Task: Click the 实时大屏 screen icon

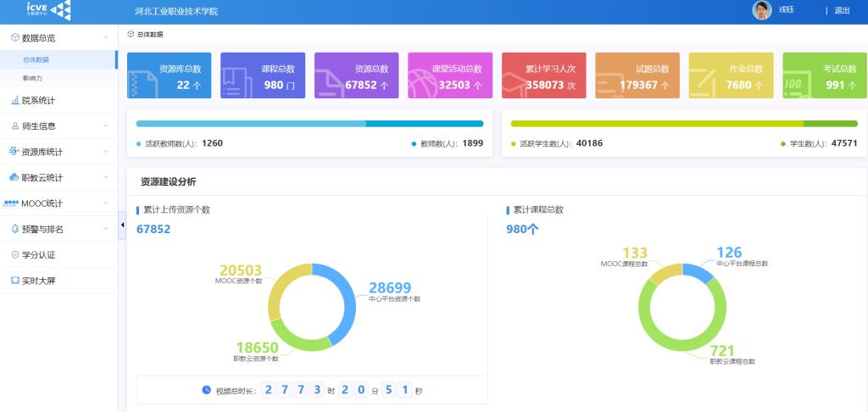Action: tap(14, 281)
